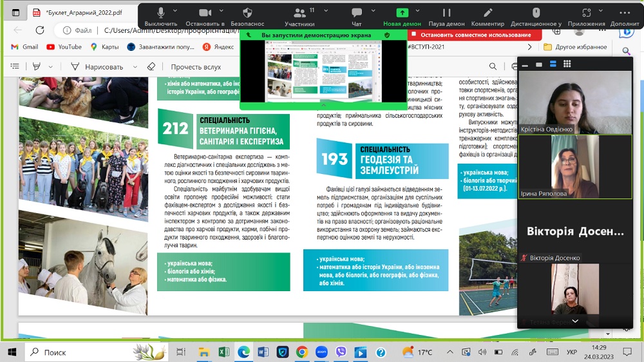
Task: Select Крістіна Овдієнко video tile
Action: pyautogui.click(x=575, y=102)
